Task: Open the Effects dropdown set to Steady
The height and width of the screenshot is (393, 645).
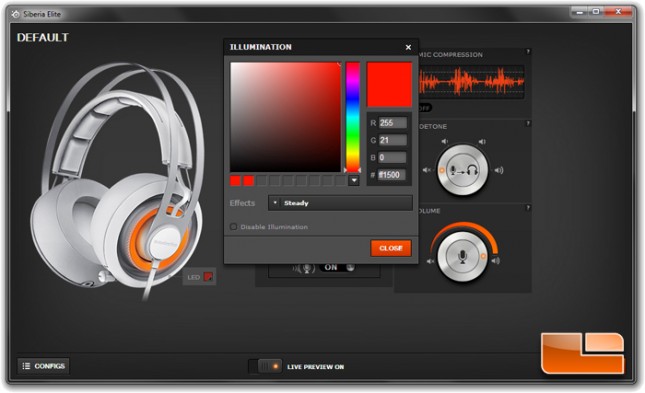Action: click(340, 203)
